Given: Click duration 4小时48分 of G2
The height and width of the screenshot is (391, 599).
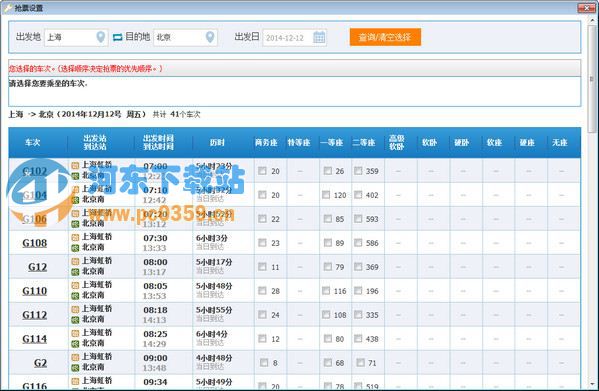Looking at the screenshot, I should [x=214, y=358].
